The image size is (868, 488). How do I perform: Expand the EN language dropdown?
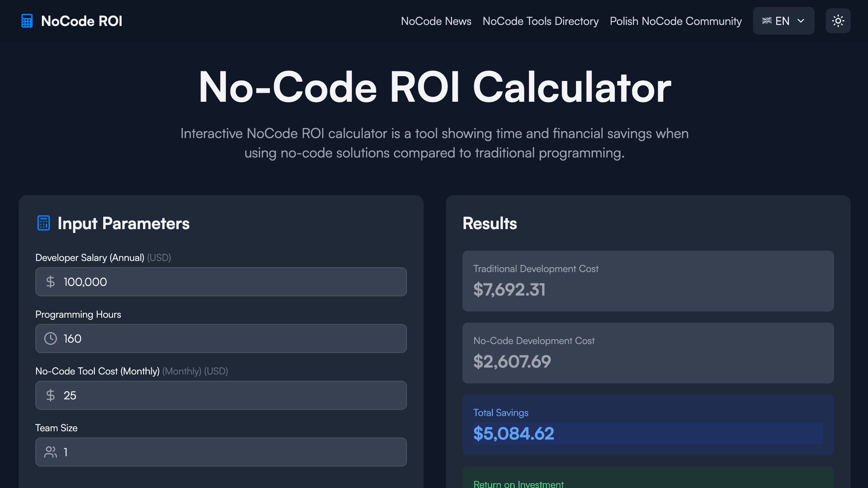[x=783, y=21]
